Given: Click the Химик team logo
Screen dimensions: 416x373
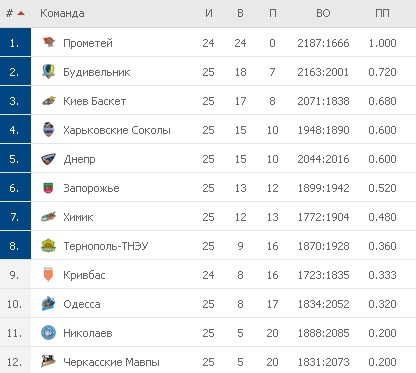Looking at the screenshot, I should 49,217.
